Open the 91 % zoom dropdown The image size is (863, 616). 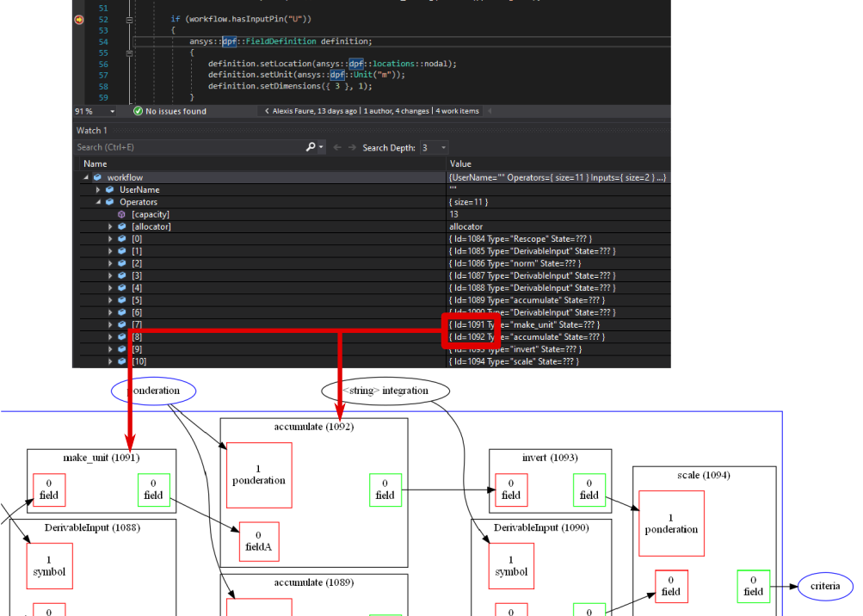[x=112, y=111]
